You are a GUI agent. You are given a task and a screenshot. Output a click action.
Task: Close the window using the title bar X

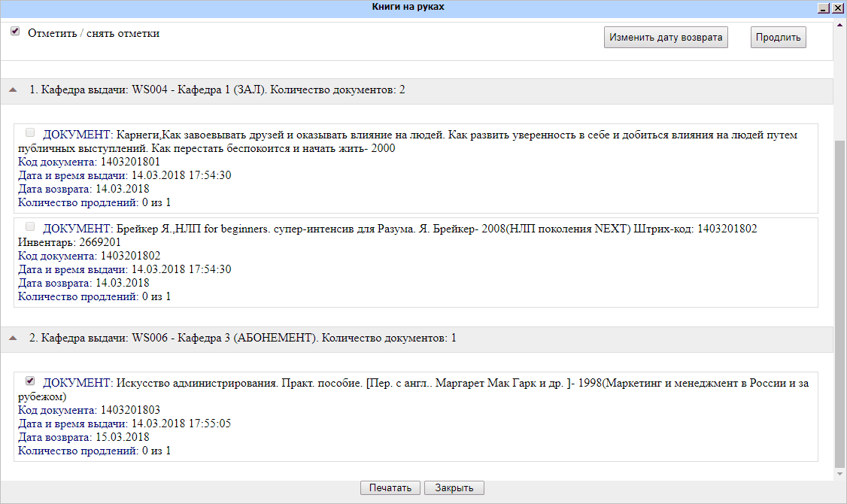[x=837, y=8]
